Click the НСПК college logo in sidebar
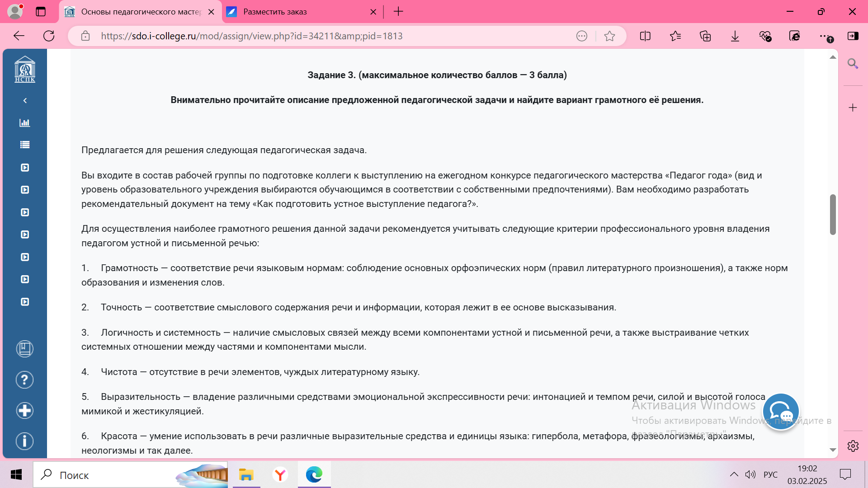868x488 pixels. [25, 69]
